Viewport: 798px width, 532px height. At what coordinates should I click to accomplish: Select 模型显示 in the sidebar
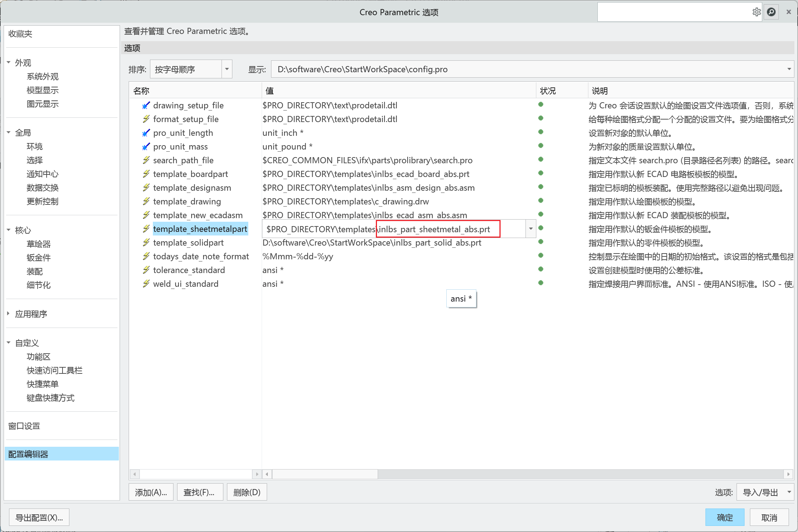pyautogui.click(x=43, y=90)
